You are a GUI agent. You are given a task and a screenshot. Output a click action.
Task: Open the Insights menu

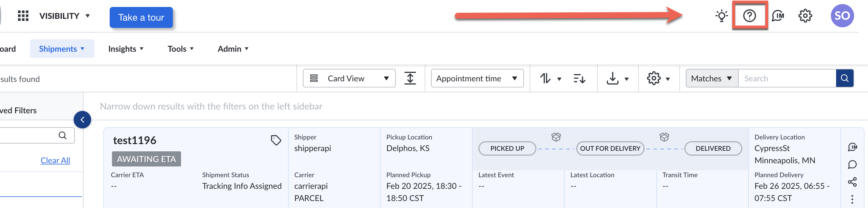[125, 48]
